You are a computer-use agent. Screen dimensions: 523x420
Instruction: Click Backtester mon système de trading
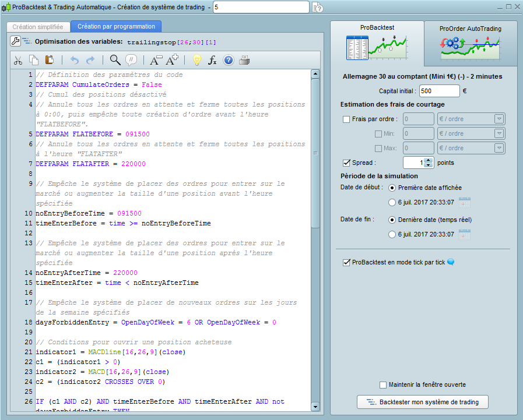coord(422,402)
